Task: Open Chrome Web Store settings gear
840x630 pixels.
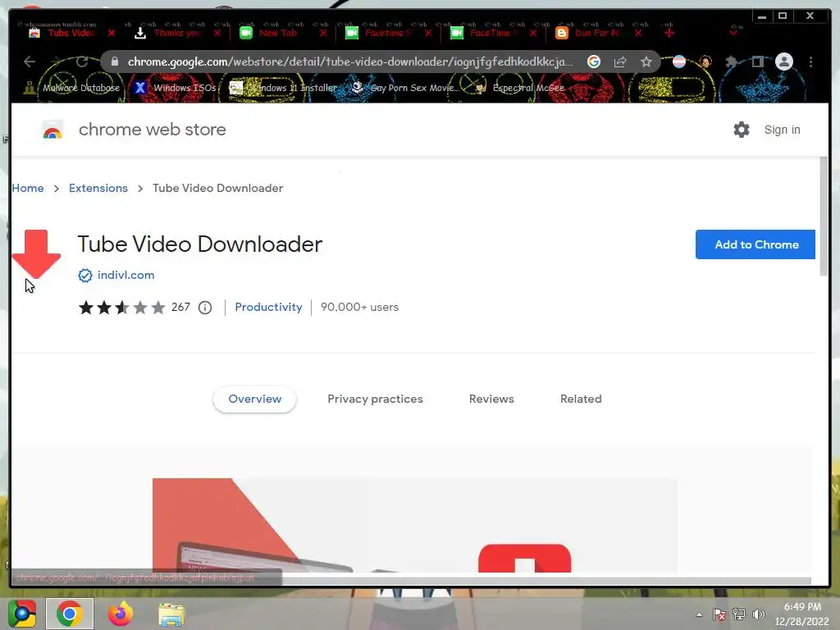Action: coord(742,130)
